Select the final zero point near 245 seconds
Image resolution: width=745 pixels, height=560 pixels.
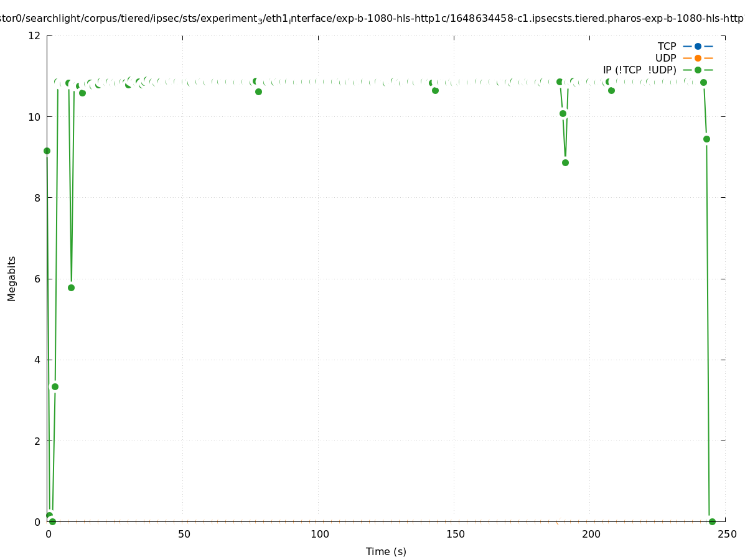pos(712,521)
